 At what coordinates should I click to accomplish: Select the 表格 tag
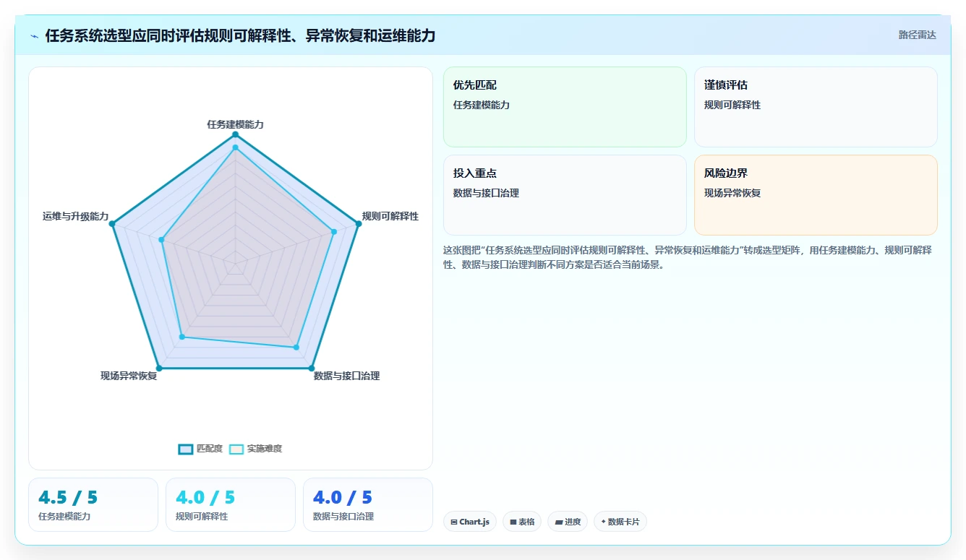click(522, 522)
